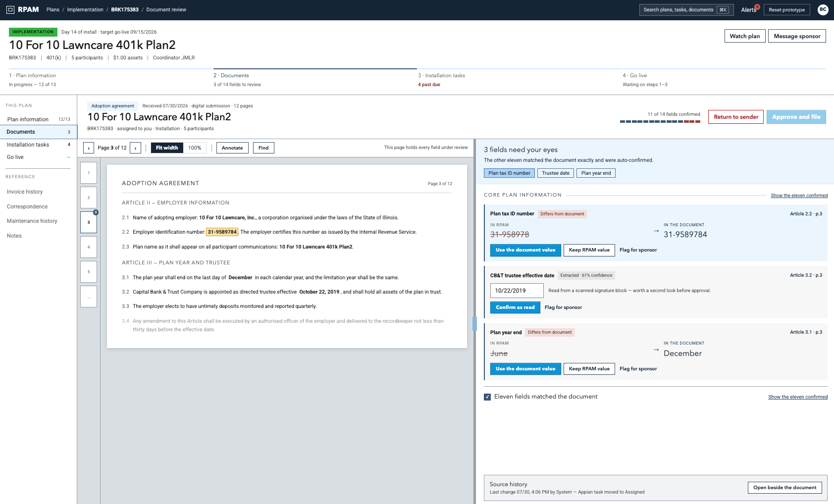
Task: Click panel divider handle
Action: click(x=474, y=324)
